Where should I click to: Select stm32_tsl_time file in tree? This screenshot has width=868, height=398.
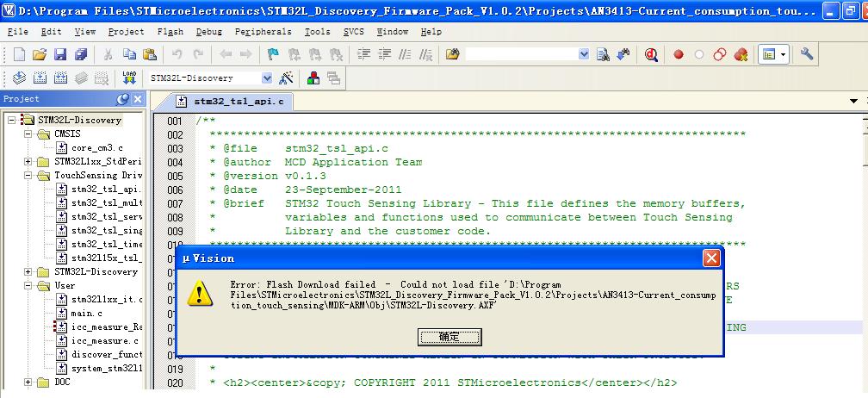pyautogui.click(x=99, y=244)
